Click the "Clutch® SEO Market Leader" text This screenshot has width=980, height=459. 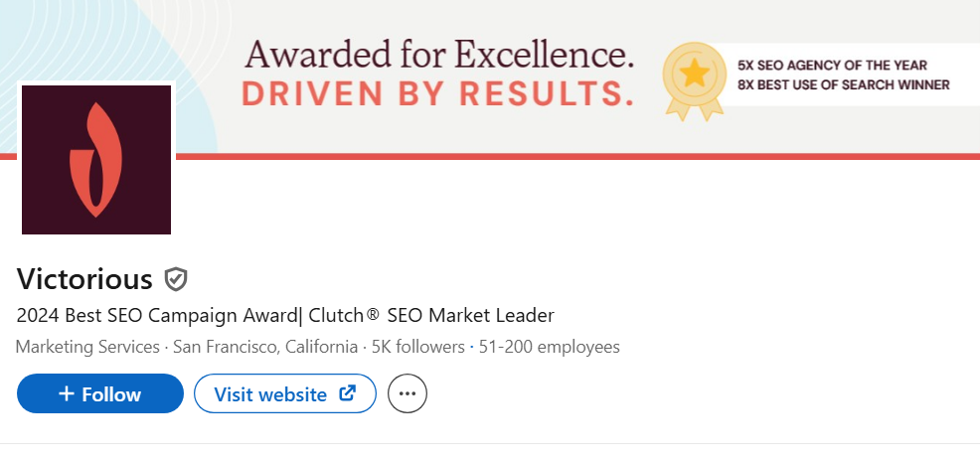click(431, 315)
